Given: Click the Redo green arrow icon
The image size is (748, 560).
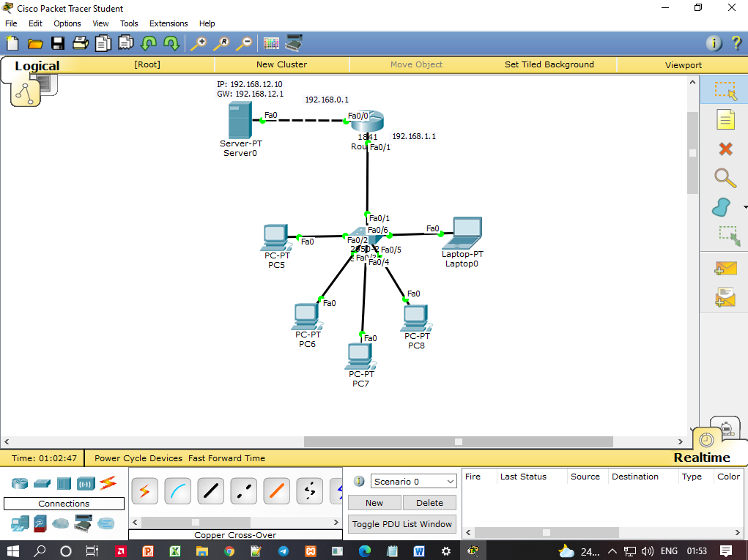Looking at the screenshot, I should click(171, 43).
